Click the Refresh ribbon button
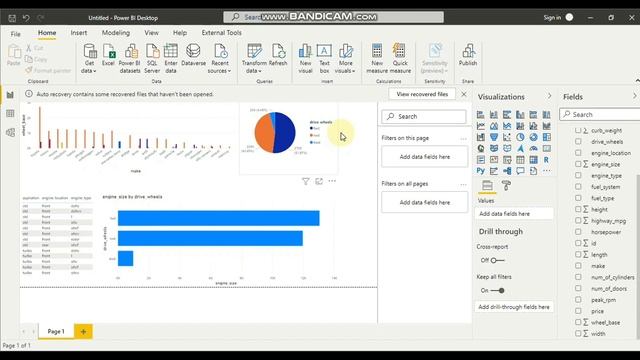This screenshot has width=640, height=360. pos(278,55)
